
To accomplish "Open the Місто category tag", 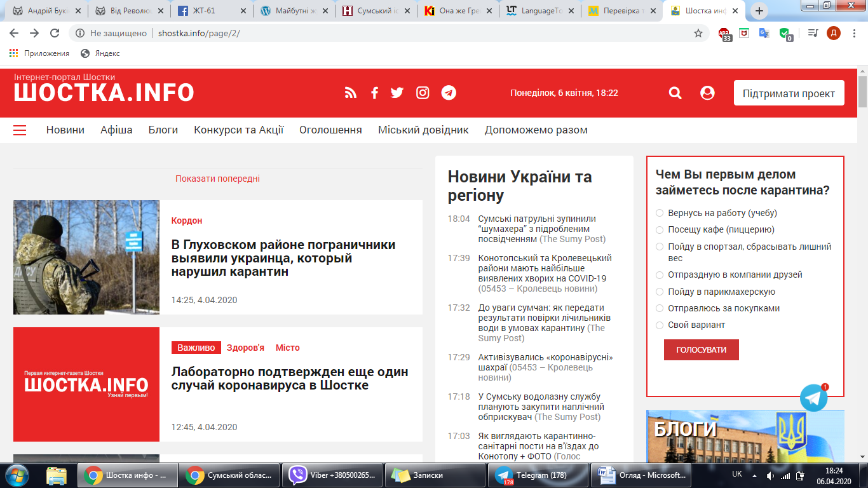I will pyautogui.click(x=288, y=348).
